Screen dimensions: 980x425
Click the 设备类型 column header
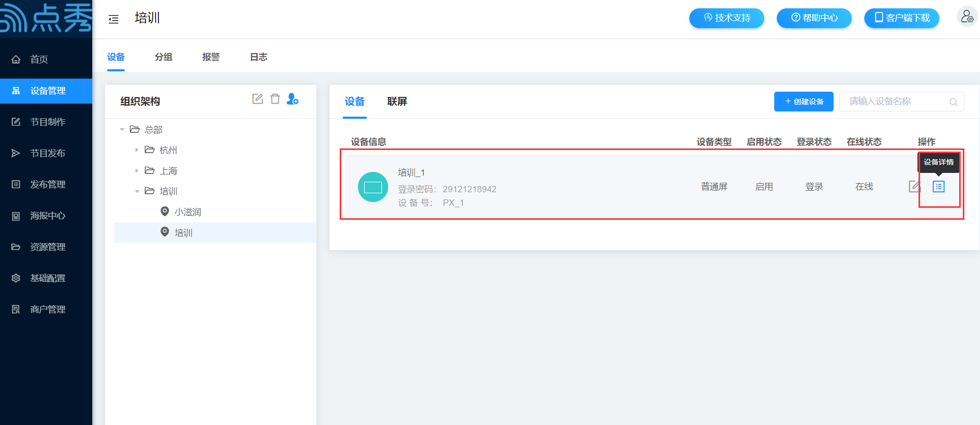714,142
